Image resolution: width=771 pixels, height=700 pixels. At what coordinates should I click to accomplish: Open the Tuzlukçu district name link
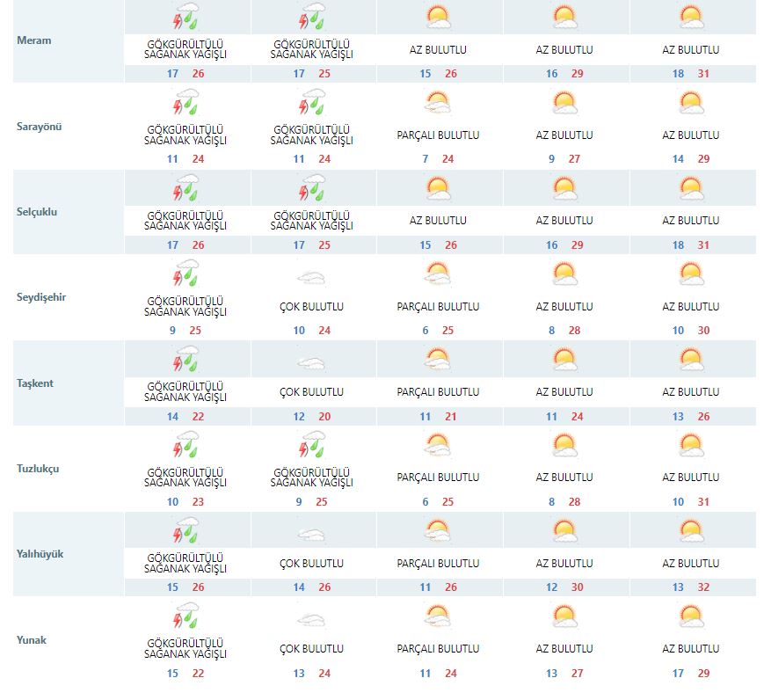point(40,469)
